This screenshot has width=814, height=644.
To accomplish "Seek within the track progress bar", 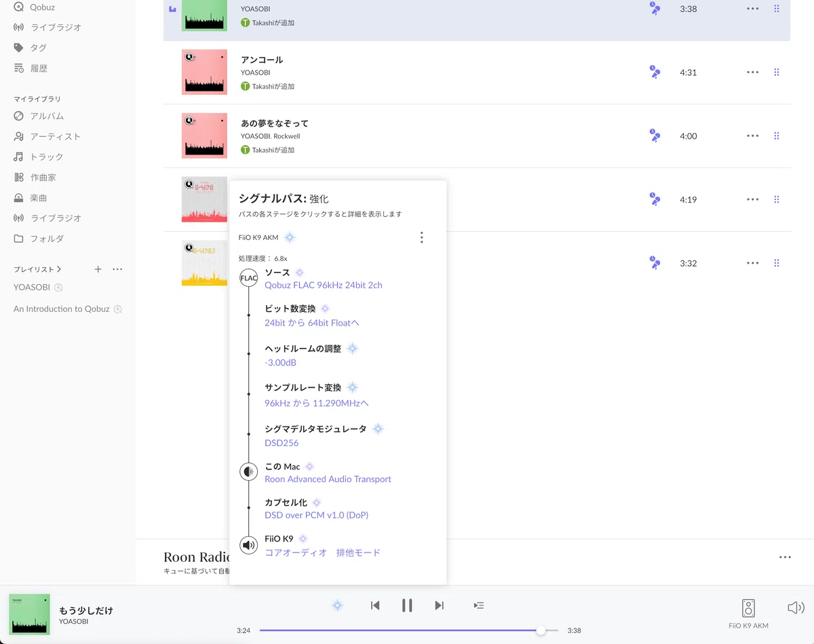I will pos(408,630).
